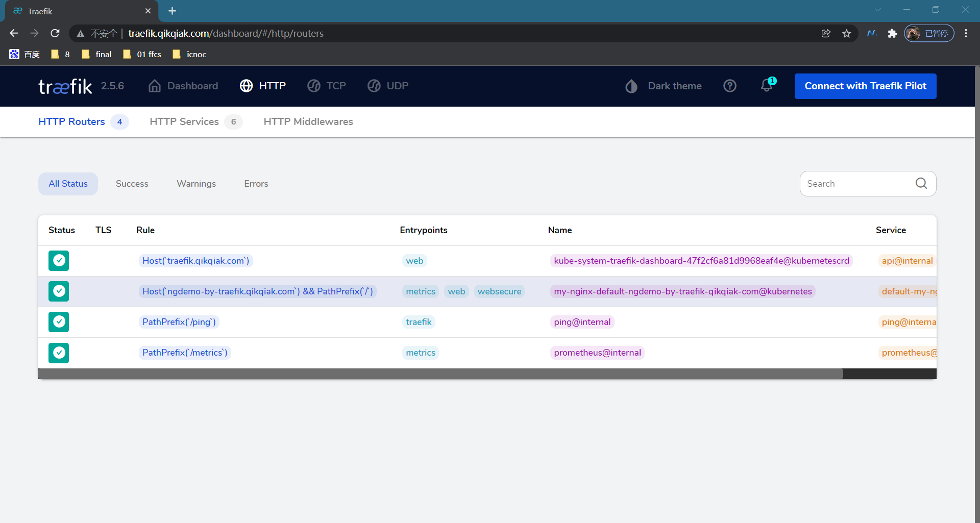Image resolution: width=980 pixels, height=523 pixels.
Task: Open the Baidu bookmark
Action: point(24,54)
